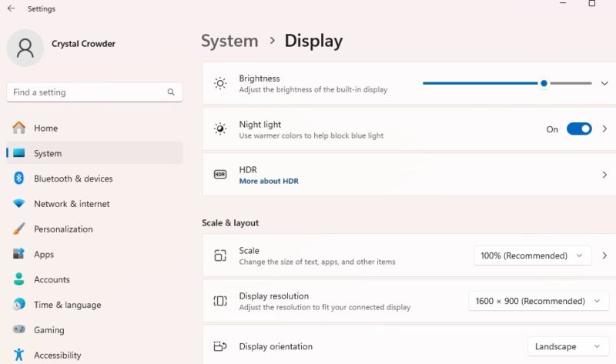The image size is (616, 364).
Task: Go to Personalization settings
Action: pyautogui.click(x=94, y=229)
